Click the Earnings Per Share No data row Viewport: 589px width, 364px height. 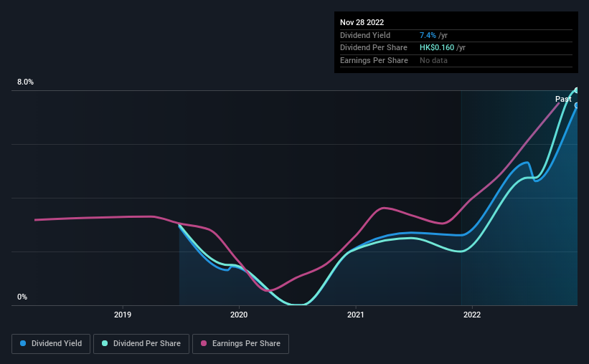pos(456,60)
